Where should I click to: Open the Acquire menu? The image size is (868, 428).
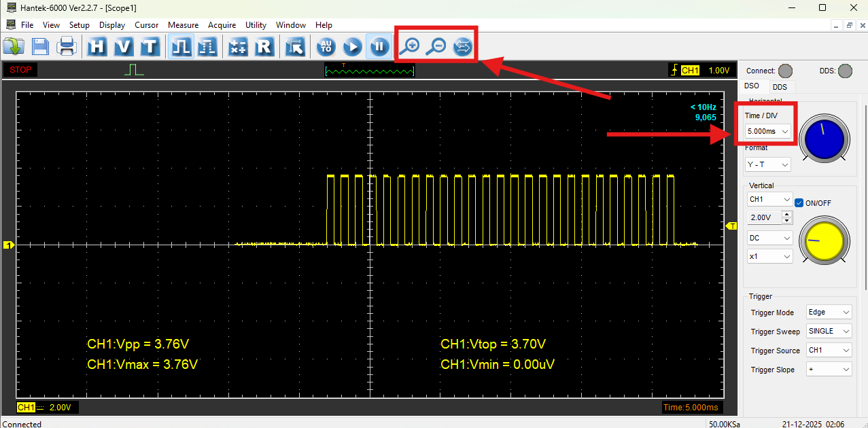click(x=222, y=25)
